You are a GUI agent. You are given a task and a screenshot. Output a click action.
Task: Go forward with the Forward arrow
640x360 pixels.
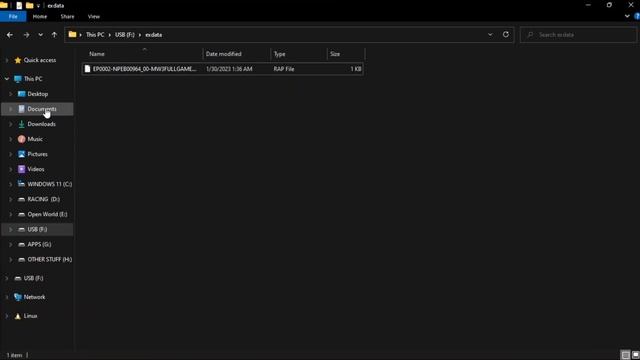(x=26, y=35)
